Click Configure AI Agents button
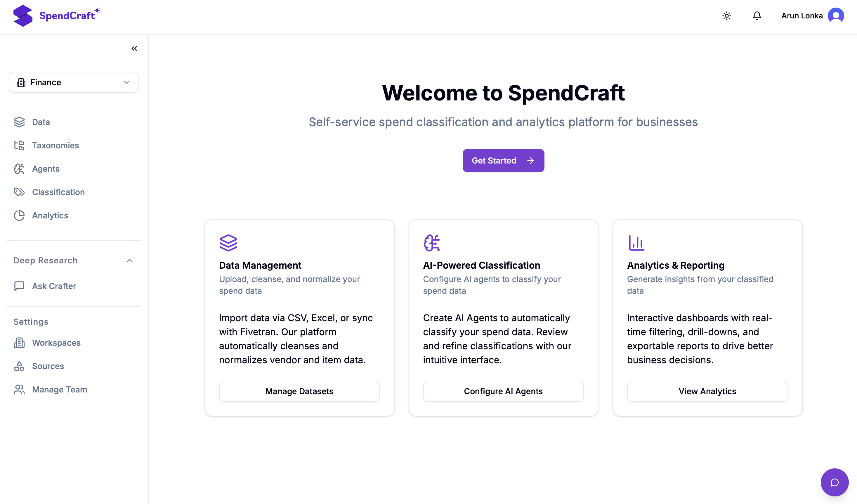Image resolution: width=857 pixels, height=504 pixels. (x=503, y=391)
